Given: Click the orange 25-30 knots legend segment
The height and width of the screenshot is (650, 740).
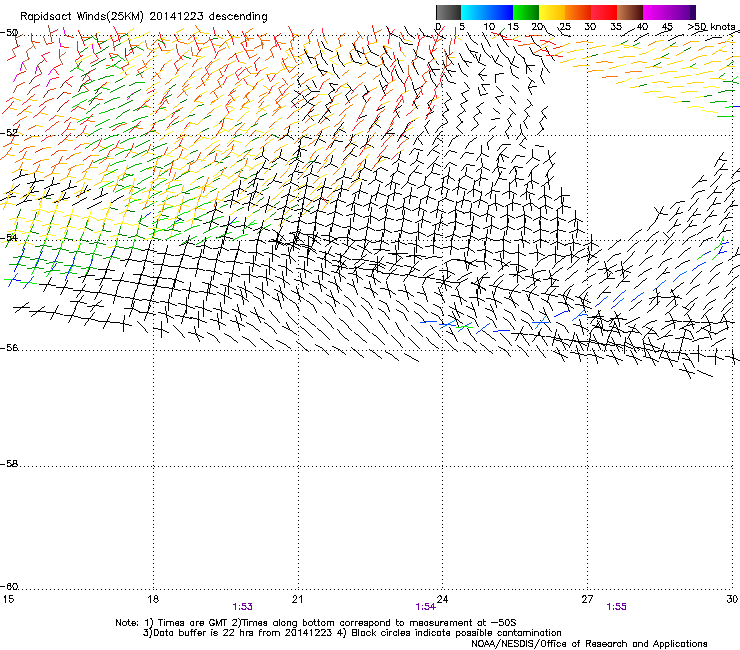Looking at the screenshot, I should 578,12.
